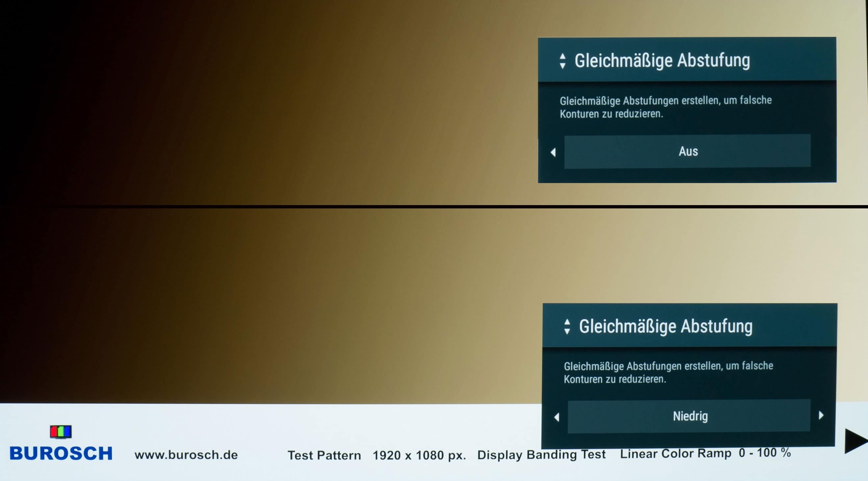This screenshot has width=868, height=481.
Task: Select the Aus value field
Action: click(687, 151)
